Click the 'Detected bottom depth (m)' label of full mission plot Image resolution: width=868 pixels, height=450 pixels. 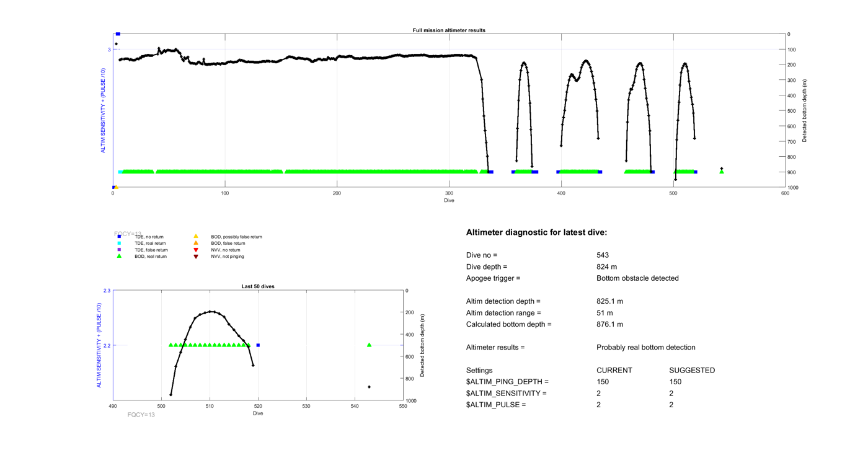tap(805, 111)
